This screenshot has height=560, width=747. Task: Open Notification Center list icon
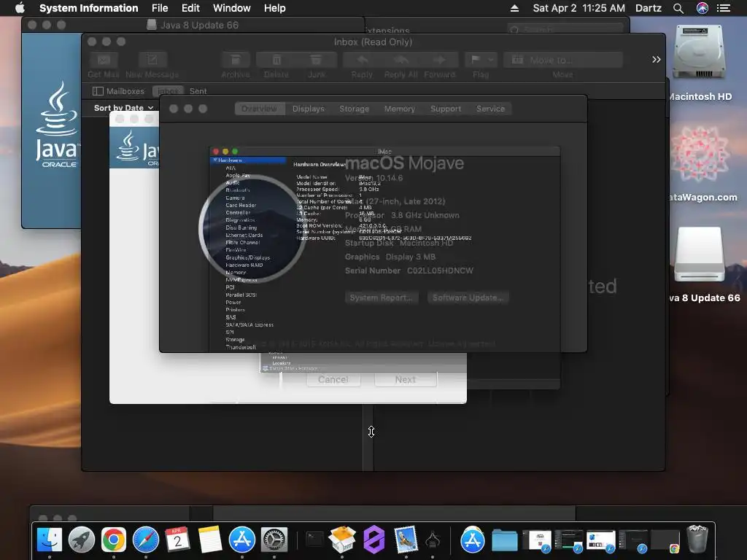click(x=724, y=8)
